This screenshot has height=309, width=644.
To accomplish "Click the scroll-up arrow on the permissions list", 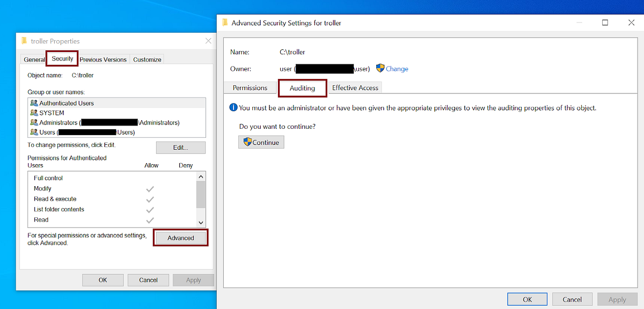I will [x=201, y=176].
